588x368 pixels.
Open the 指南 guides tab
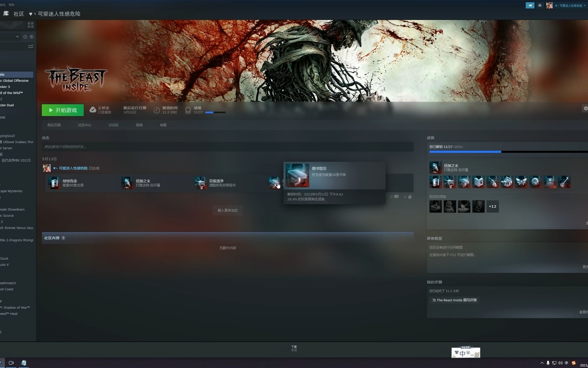coord(139,125)
